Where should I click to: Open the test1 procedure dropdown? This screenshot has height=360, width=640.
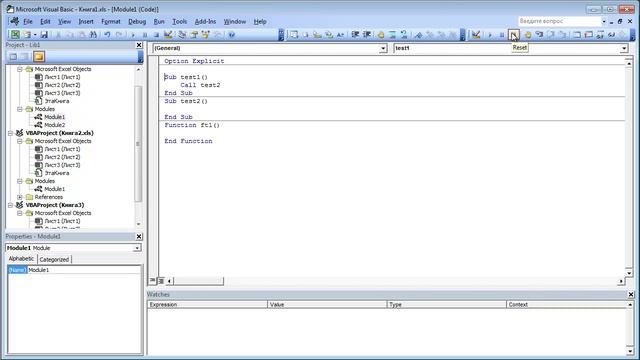tap(624, 48)
